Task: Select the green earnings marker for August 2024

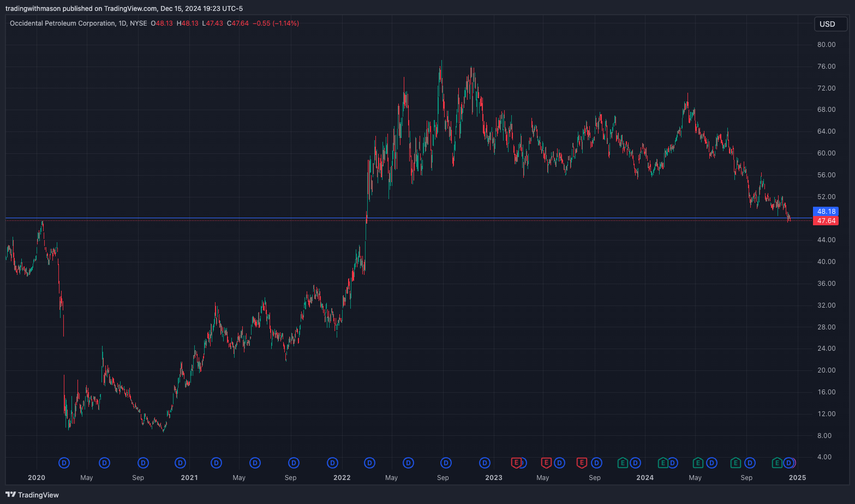Action: click(736, 463)
